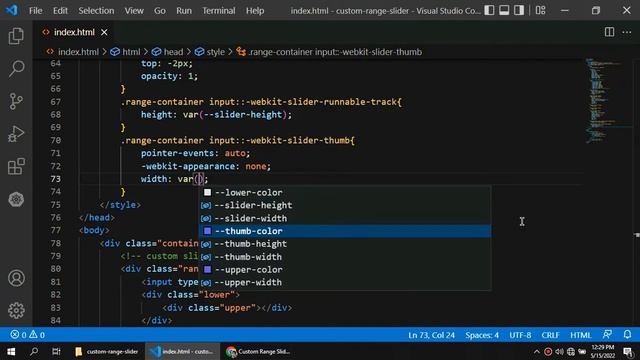This screenshot has height=360, width=640.
Task: Choose --slider-height suggestion
Action: (x=345, y=205)
